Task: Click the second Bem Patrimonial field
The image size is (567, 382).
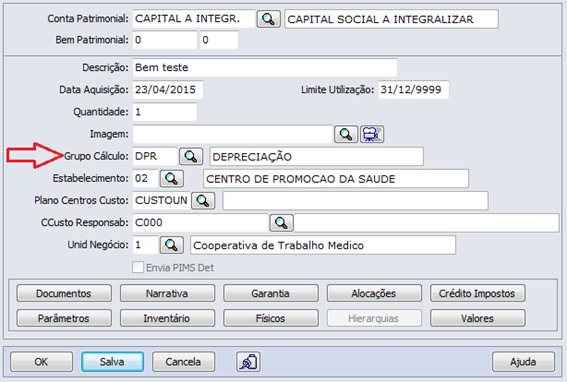Action: point(219,40)
